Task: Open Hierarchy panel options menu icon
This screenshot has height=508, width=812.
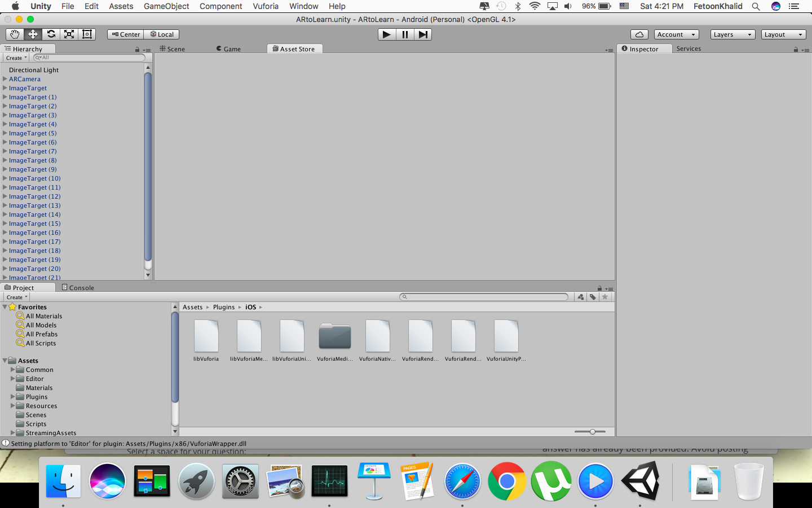Action: 147,50
